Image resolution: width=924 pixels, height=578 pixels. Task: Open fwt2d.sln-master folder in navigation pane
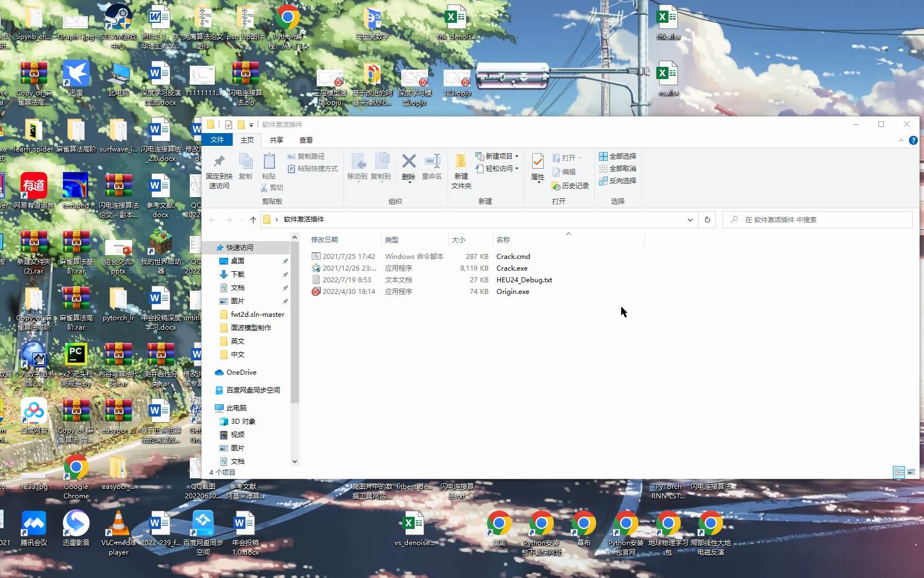(258, 315)
